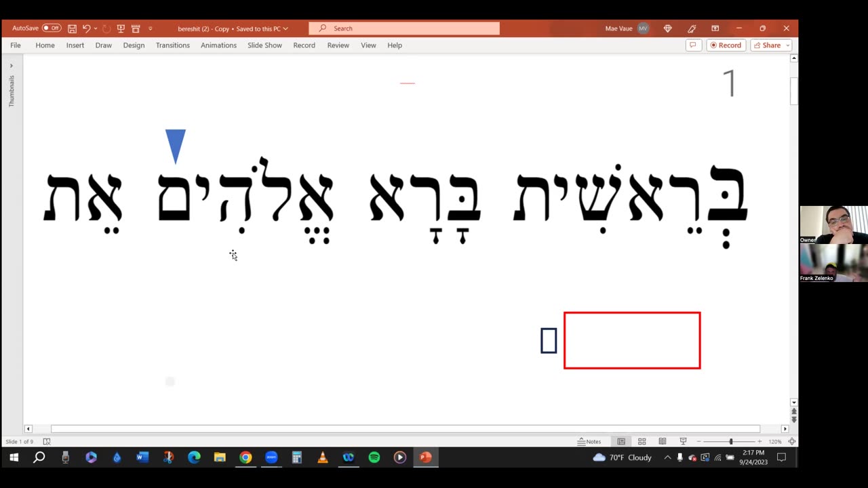Click the Redo icon in the quick access toolbar
This screenshot has width=868, height=488.
pyautogui.click(x=106, y=28)
